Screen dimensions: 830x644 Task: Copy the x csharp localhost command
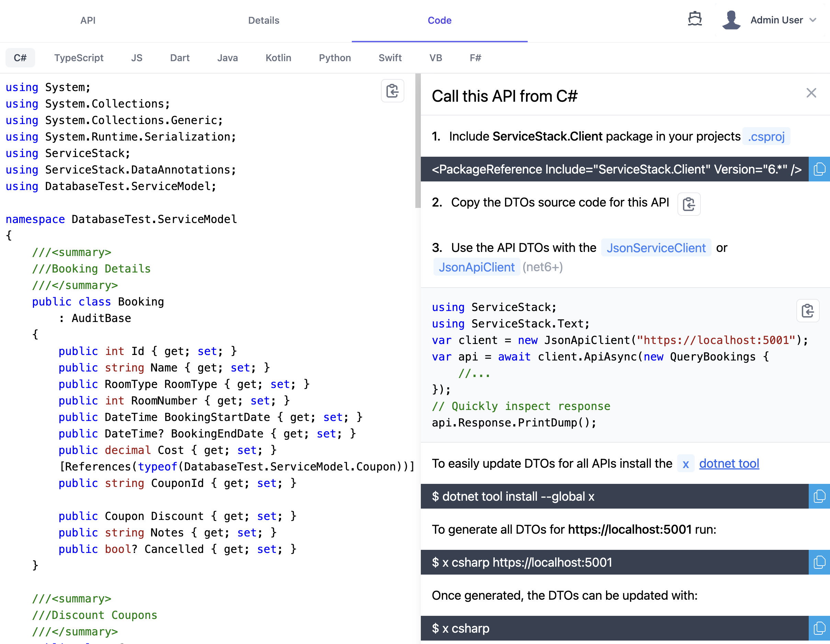point(819,562)
